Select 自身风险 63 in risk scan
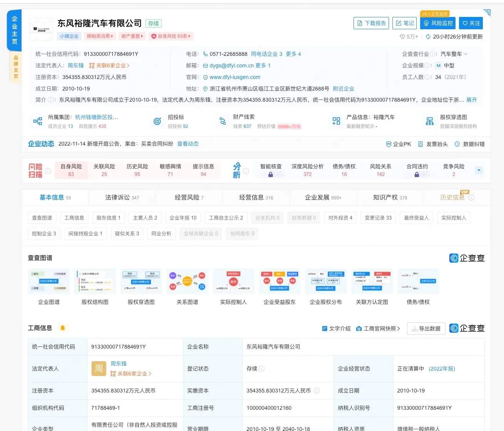Screen dimensions: 504x431 click(71, 170)
